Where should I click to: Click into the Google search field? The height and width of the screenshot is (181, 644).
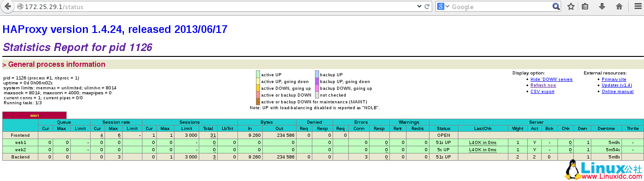(500, 7)
